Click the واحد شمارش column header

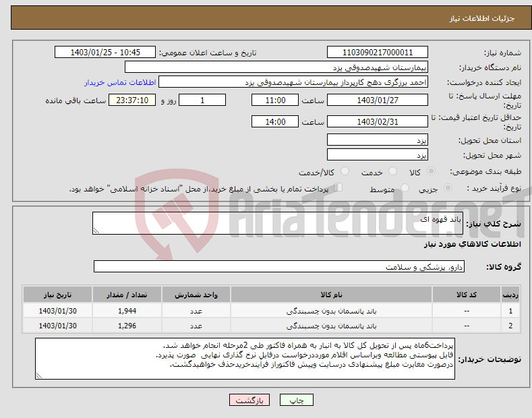coord(196,295)
